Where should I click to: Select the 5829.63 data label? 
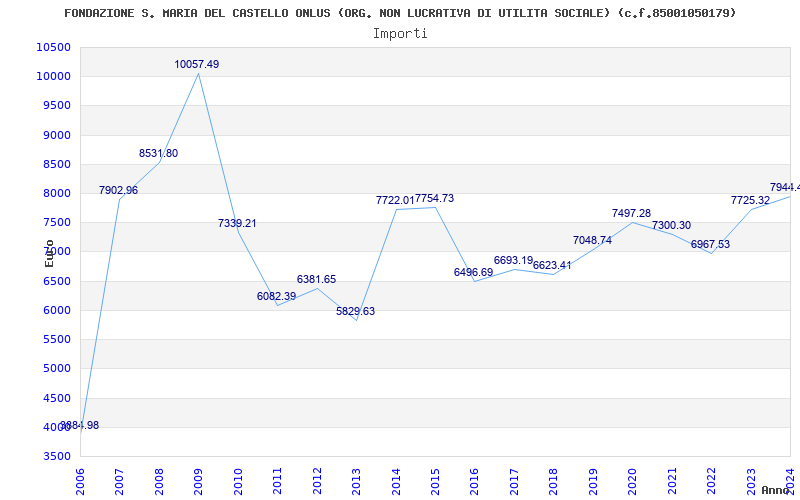tap(355, 311)
